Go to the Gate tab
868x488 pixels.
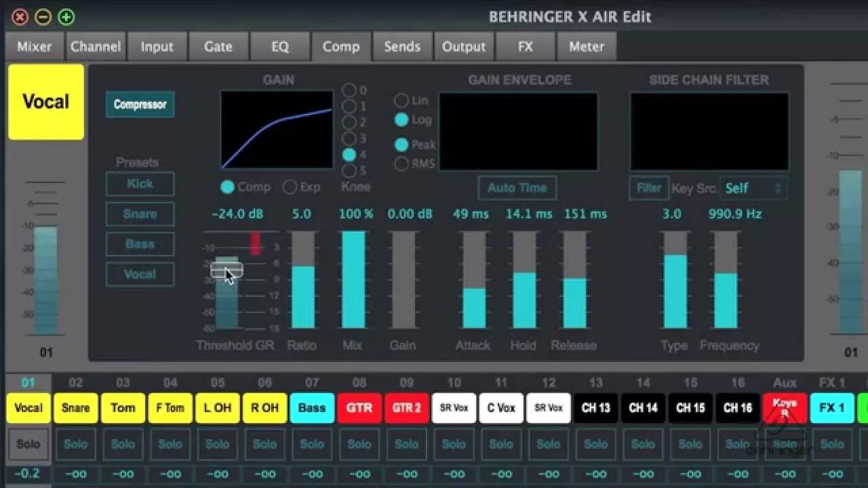[x=218, y=47]
